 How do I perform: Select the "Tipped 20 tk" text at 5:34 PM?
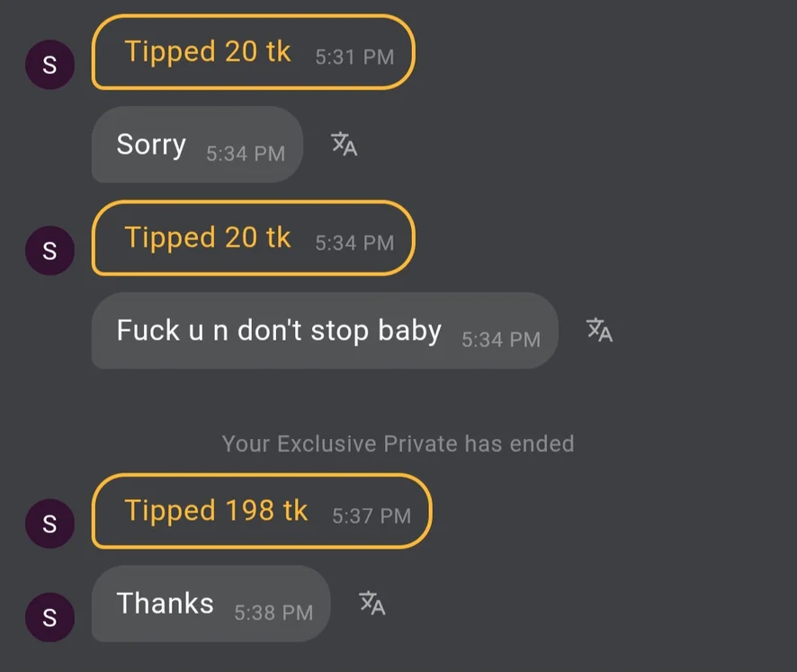(x=208, y=237)
